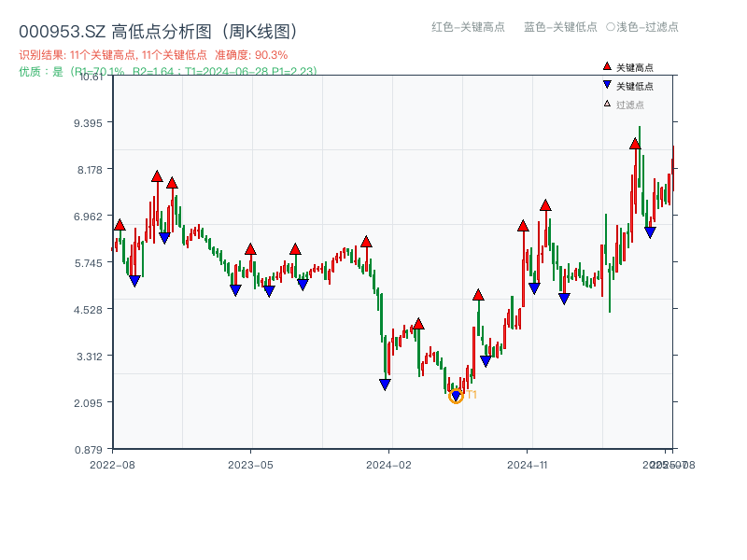Click the red triangle legend icon for 关键高点

(607, 66)
